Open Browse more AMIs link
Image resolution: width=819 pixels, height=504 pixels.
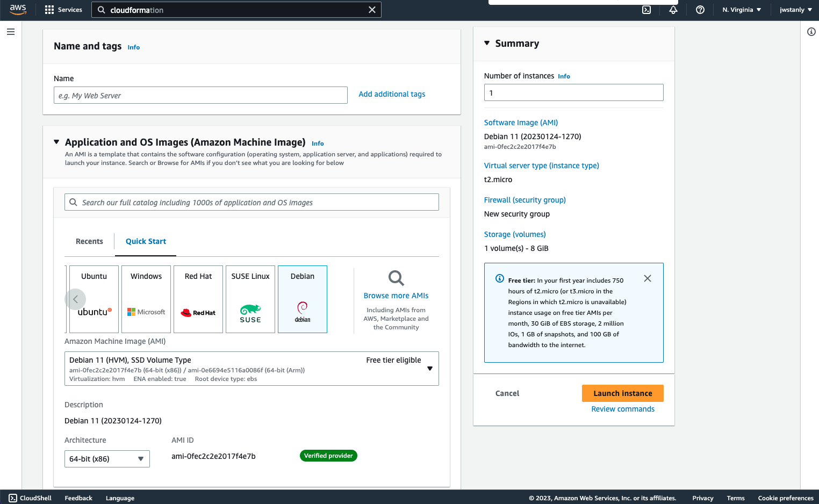click(x=396, y=296)
